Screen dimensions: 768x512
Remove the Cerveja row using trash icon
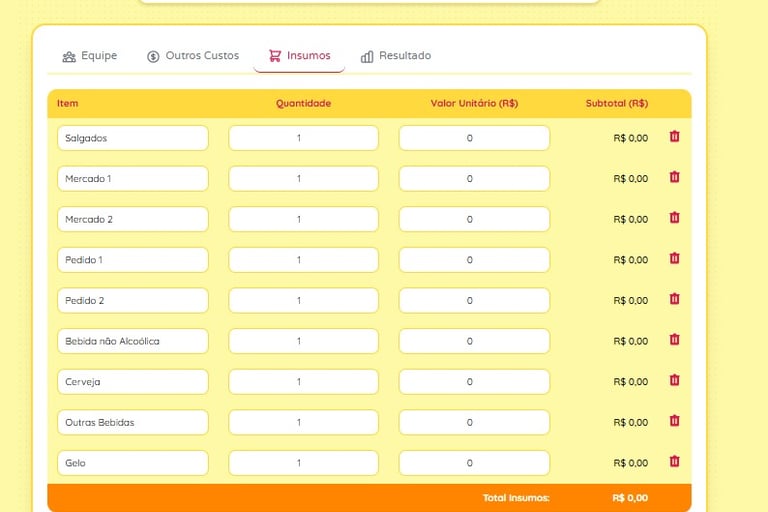(x=674, y=380)
